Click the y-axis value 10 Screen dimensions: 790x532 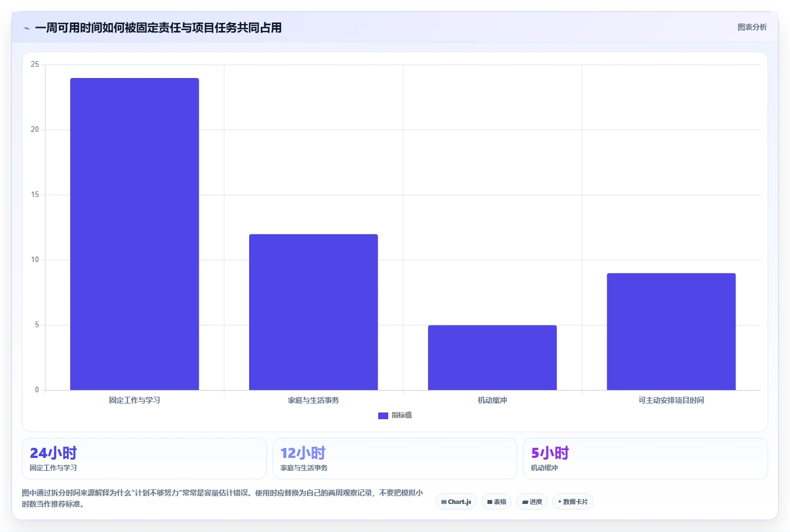pos(35,260)
